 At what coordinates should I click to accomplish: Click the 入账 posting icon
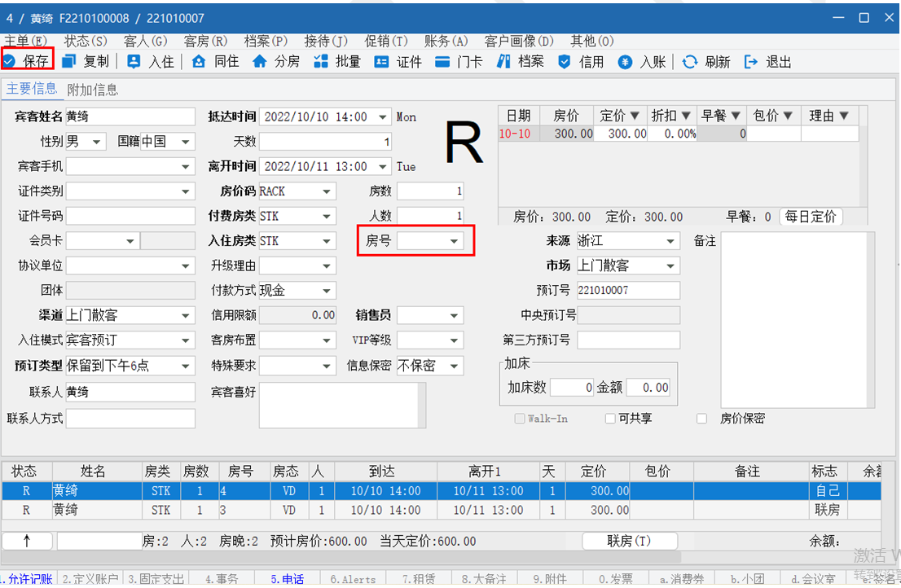625,62
